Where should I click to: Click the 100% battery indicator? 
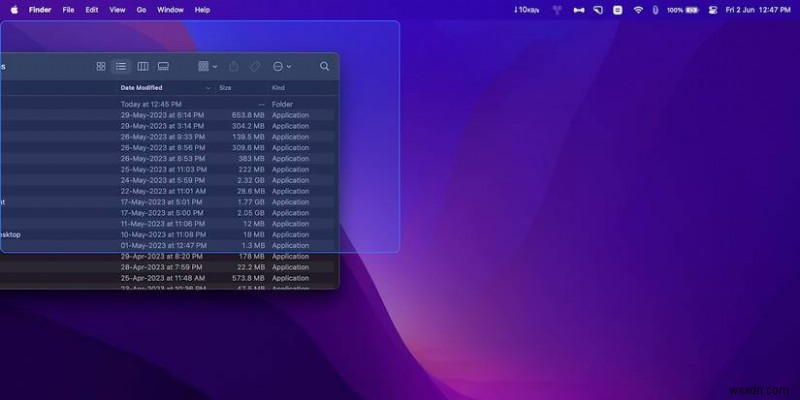tap(683, 10)
